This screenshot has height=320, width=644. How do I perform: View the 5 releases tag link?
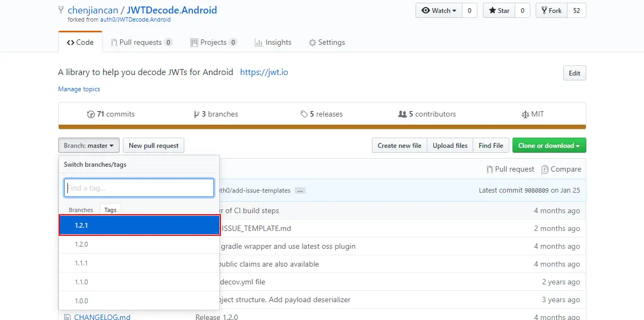tap(322, 114)
